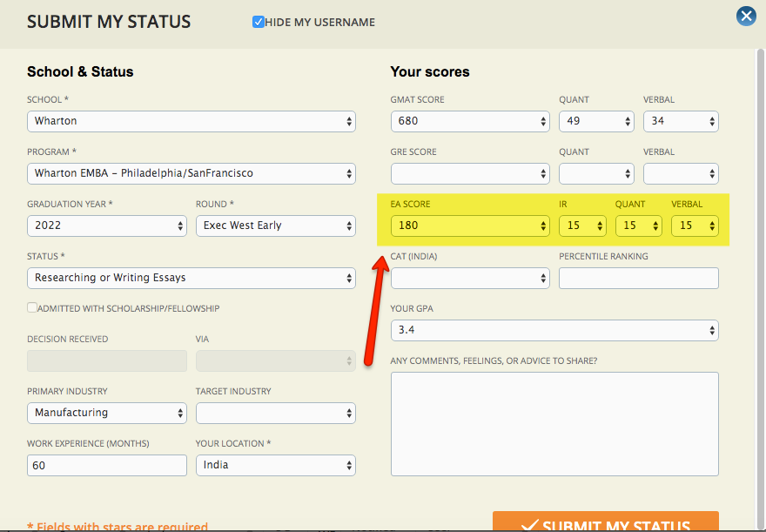This screenshot has height=532, width=766.
Task: Change Graduation Year from 2022
Action: (106, 226)
